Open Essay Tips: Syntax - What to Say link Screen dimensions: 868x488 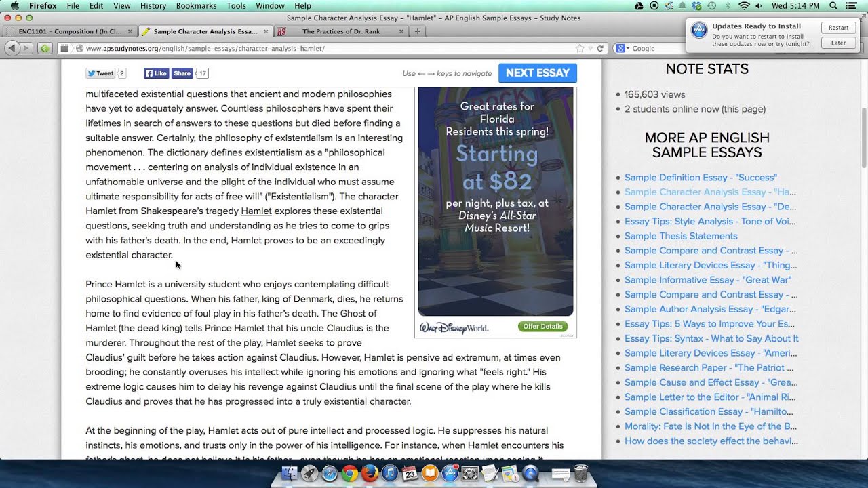(x=711, y=338)
